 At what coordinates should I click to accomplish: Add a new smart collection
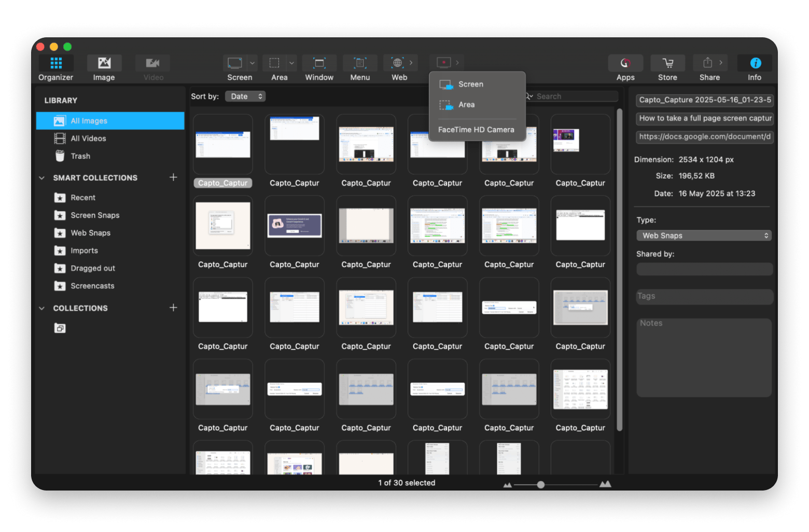[x=173, y=177]
